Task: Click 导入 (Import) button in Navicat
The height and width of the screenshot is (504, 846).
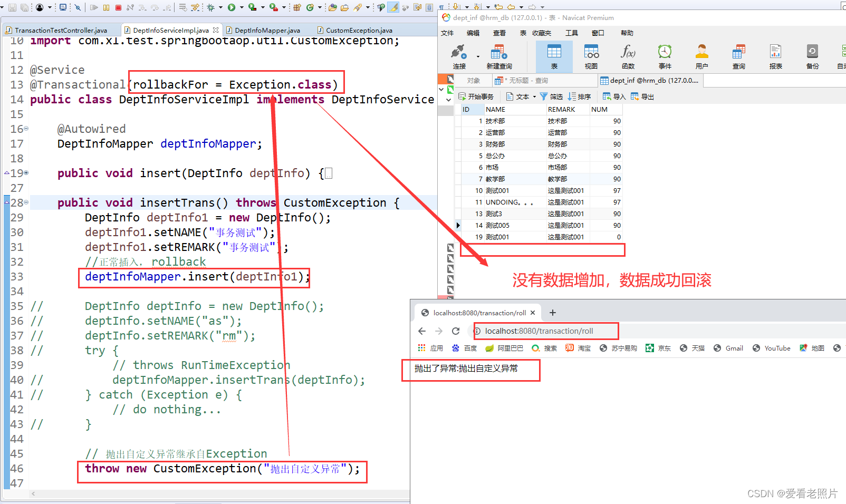Action: point(614,96)
